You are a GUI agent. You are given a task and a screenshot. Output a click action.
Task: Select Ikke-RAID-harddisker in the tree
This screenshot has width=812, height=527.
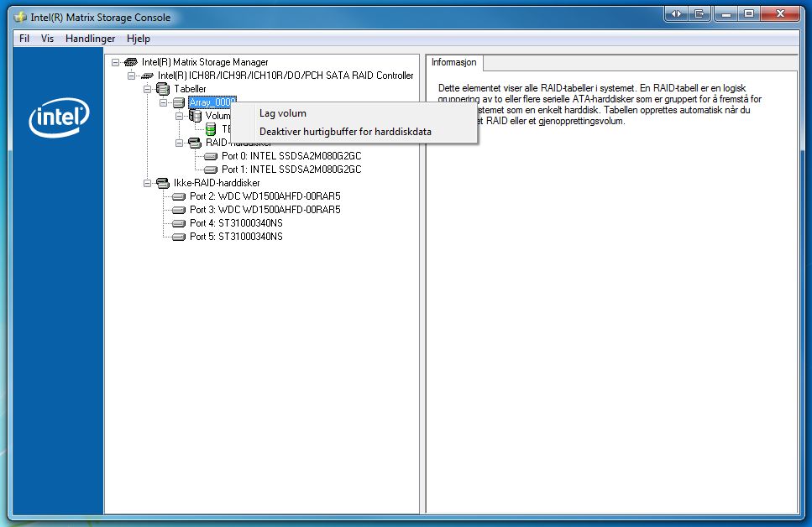pyautogui.click(x=217, y=183)
